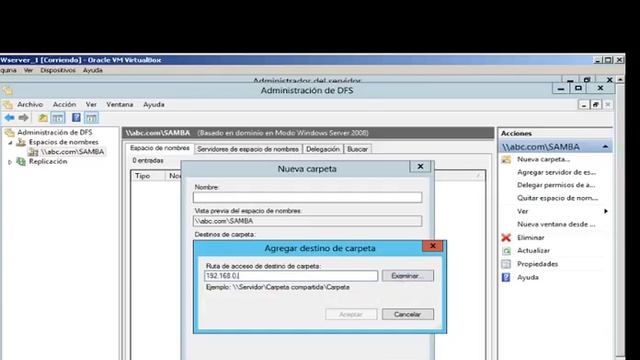Click Agregar servidor de espacio action
This screenshot has width=640, height=360.
(x=556, y=172)
